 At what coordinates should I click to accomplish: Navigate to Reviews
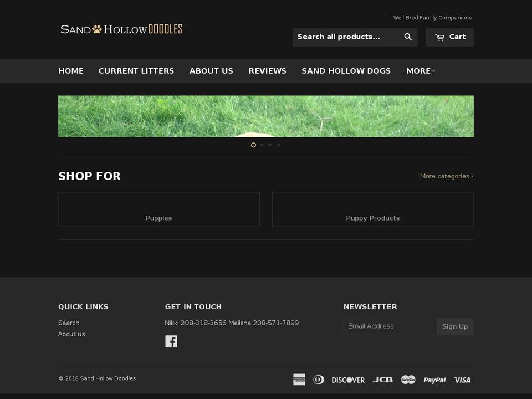267,71
